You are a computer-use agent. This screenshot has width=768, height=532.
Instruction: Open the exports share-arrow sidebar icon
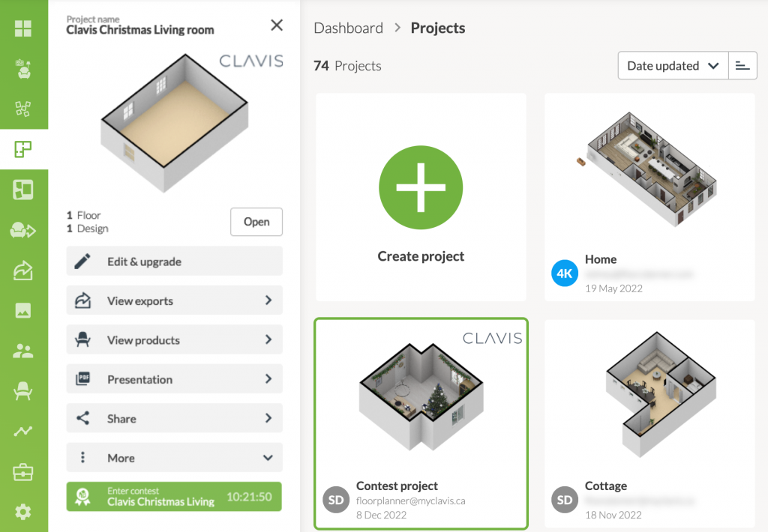coord(23,270)
